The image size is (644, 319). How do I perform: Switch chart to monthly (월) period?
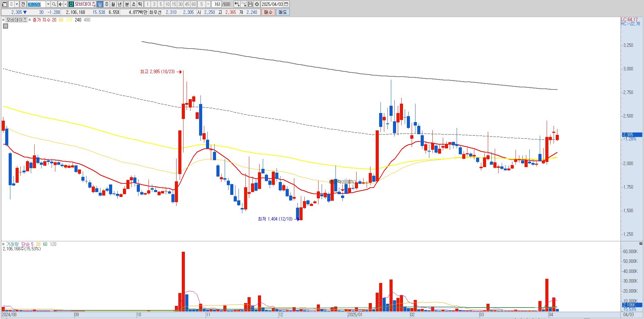pyautogui.click(x=113, y=4)
